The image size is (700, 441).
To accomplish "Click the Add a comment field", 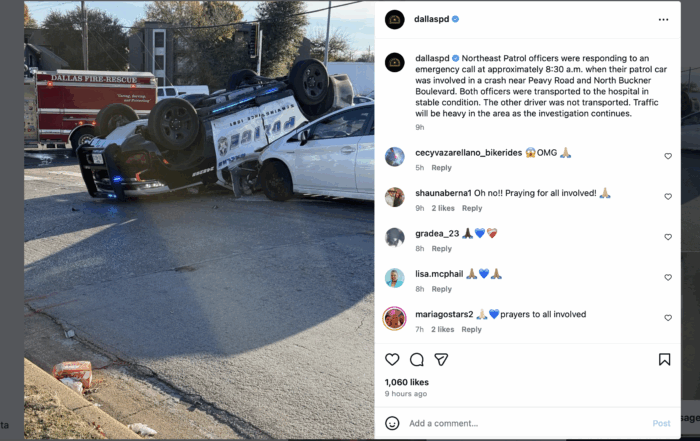I will pyautogui.click(x=527, y=423).
